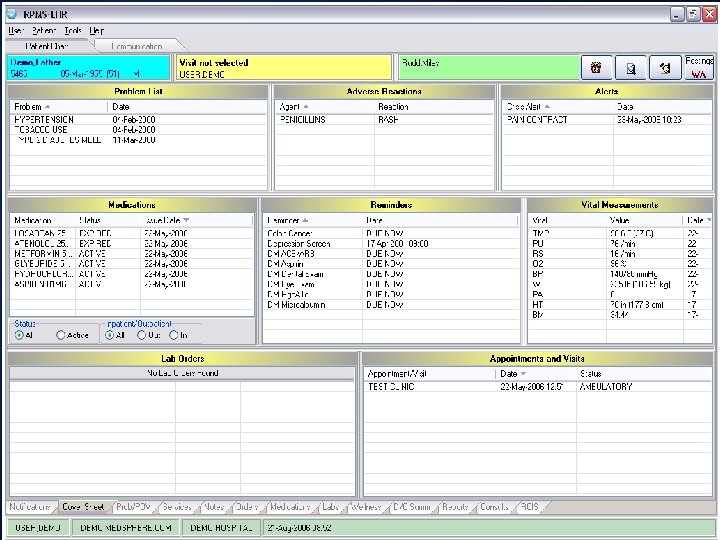Click the Status column header in Medications
This screenshot has width=720, height=540.
(107, 220)
